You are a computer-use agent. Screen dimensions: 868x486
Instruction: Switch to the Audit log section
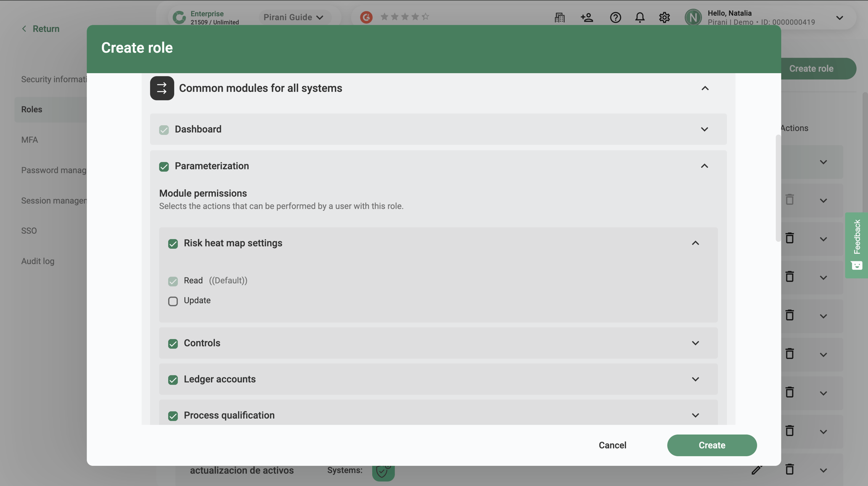tap(37, 261)
